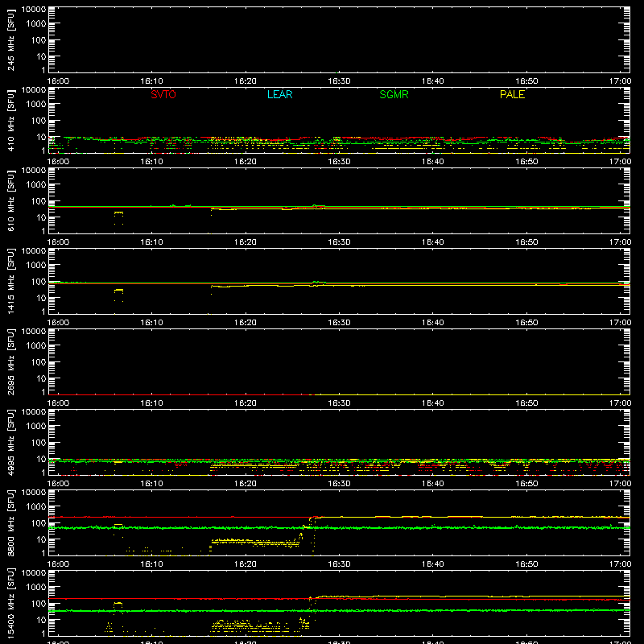The width and height of the screenshot is (644, 644).
Task: Click the 16:30 tick under the 245 MHz plot
Action: [339, 81]
